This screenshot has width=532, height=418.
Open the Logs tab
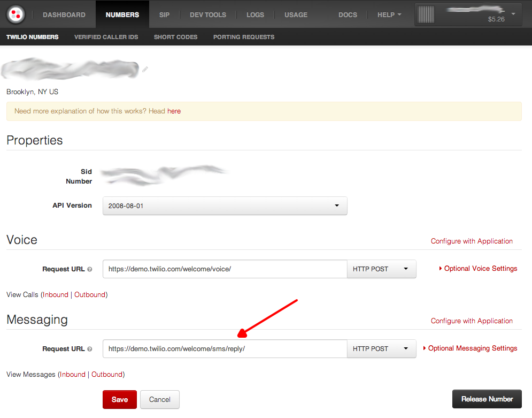pyautogui.click(x=255, y=15)
